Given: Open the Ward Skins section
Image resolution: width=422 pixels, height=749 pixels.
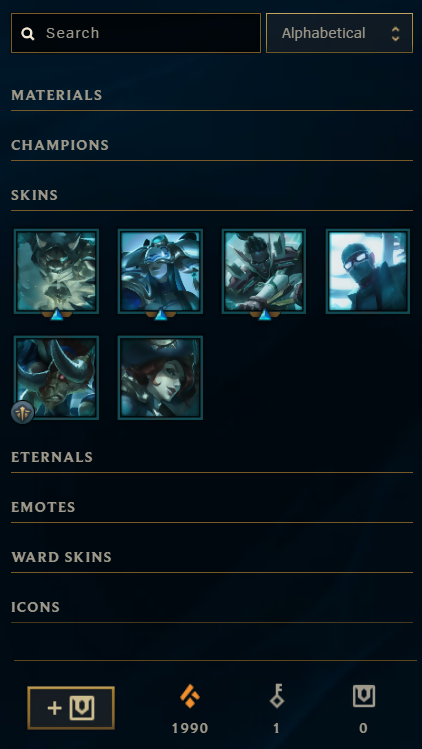Looking at the screenshot, I should 212,557.
